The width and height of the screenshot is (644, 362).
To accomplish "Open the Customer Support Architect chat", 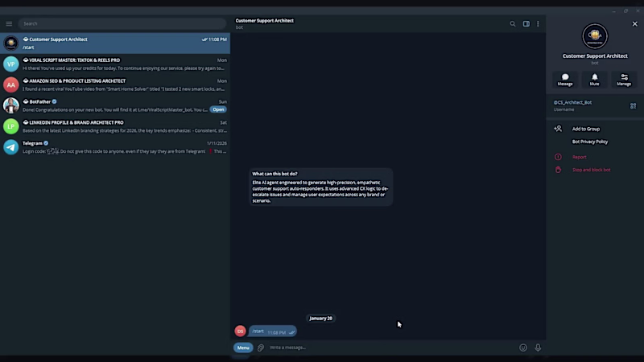I will [115, 43].
